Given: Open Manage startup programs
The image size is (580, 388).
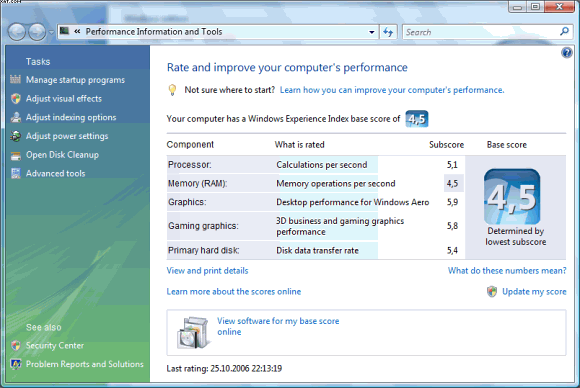Looking at the screenshot, I should coord(75,80).
